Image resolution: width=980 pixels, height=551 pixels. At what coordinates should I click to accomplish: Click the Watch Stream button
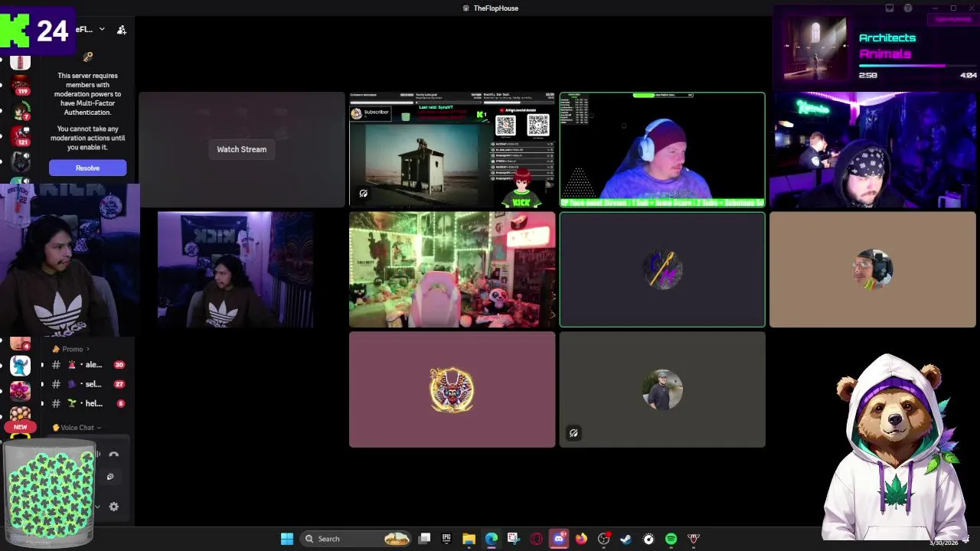coord(241,149)
